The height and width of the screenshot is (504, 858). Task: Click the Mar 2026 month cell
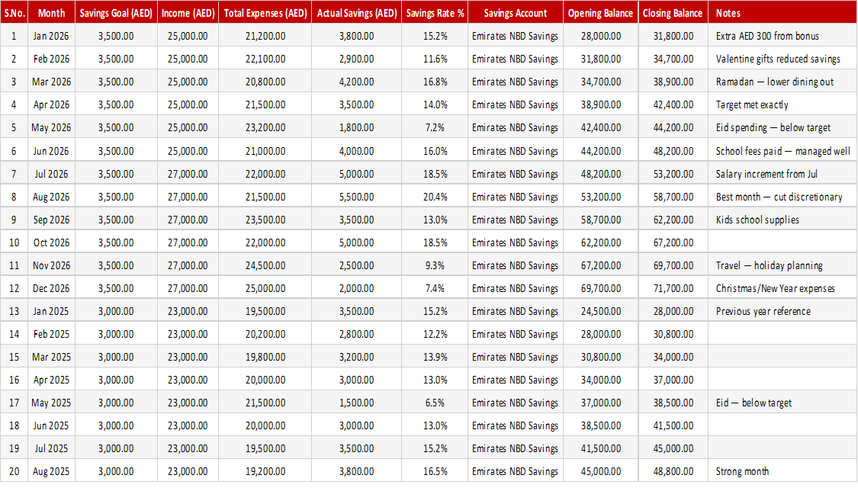[51, 82]
